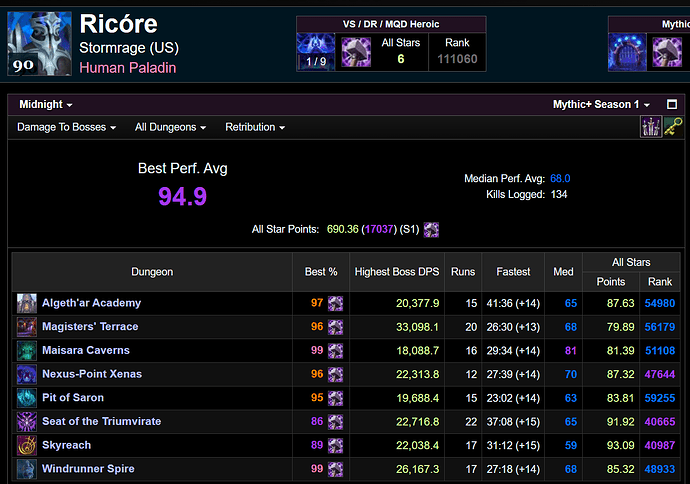Open the Magisters' Terrace dungeon link
The image size is (690, 484).
(90, 326)
